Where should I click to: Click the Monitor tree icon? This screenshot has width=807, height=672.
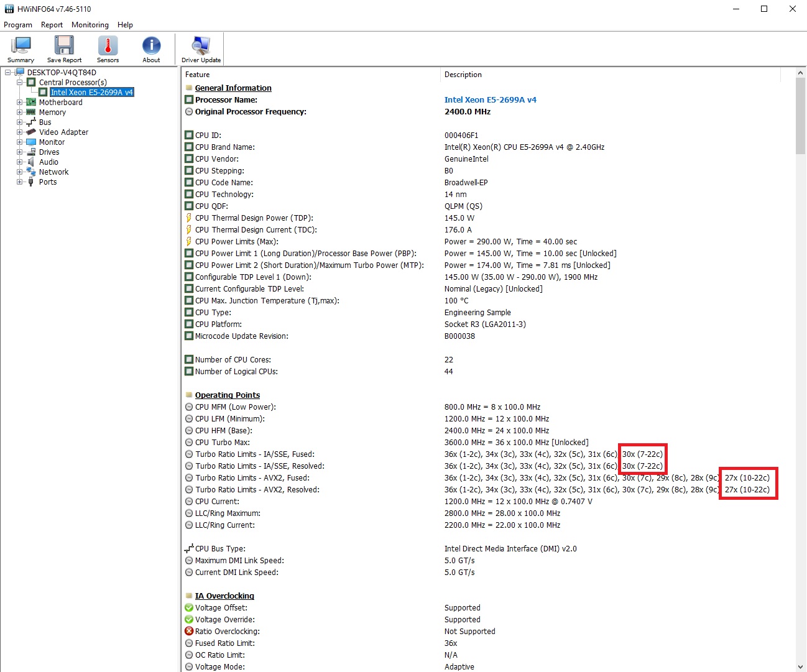click(x=31, y=142)
